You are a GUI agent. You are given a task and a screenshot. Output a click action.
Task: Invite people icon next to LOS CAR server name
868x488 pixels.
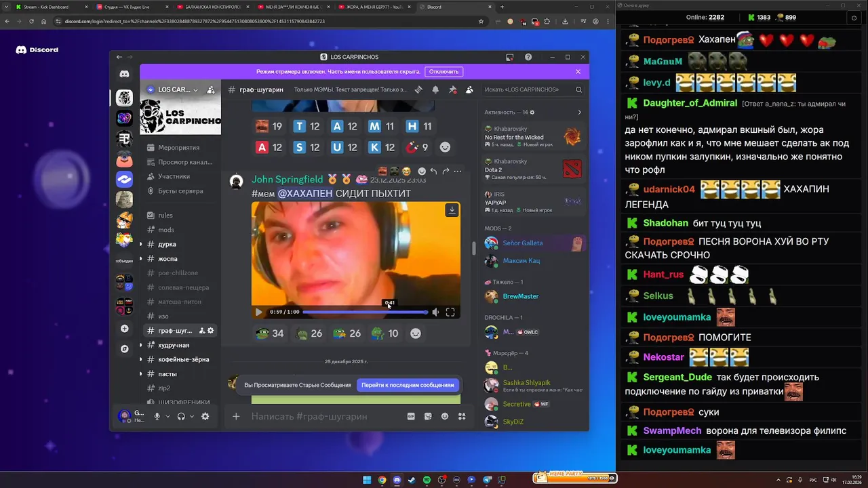pyautogui.click(x=211, y=89)
